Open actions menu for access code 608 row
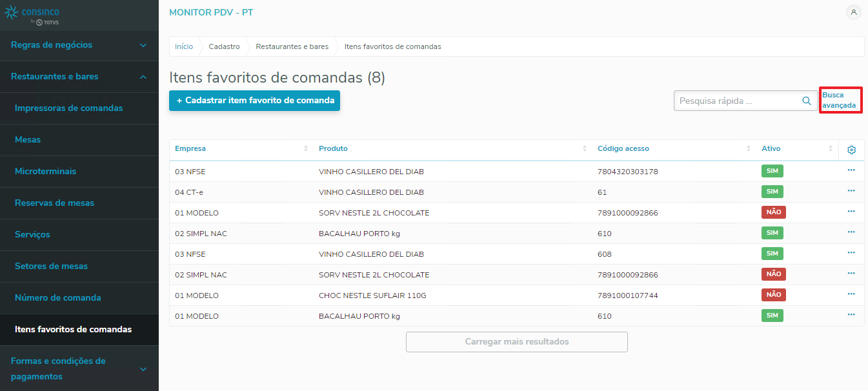The height and width of the screenshot is (391, 868). point(851,252)
